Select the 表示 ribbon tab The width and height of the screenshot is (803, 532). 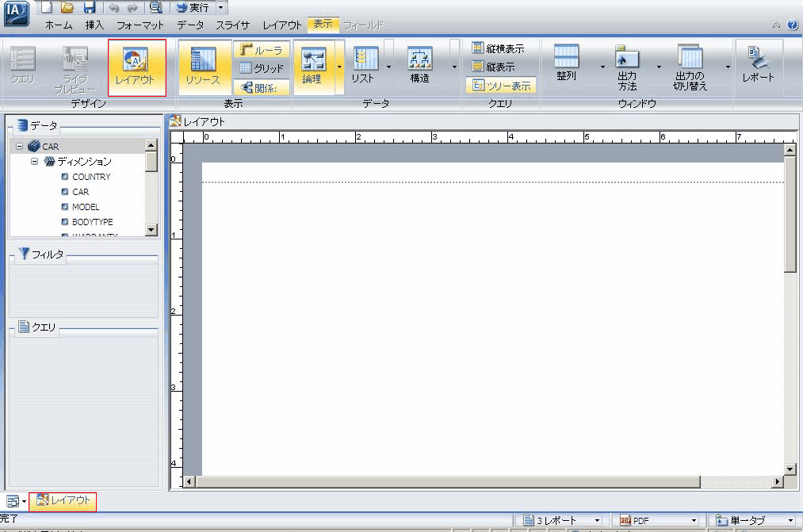click(323, 24)
